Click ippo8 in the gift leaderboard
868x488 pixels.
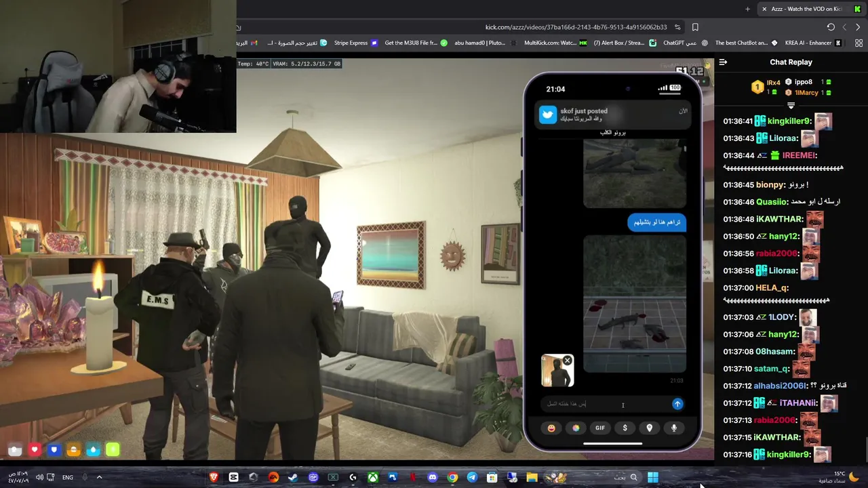coord(803,82)
